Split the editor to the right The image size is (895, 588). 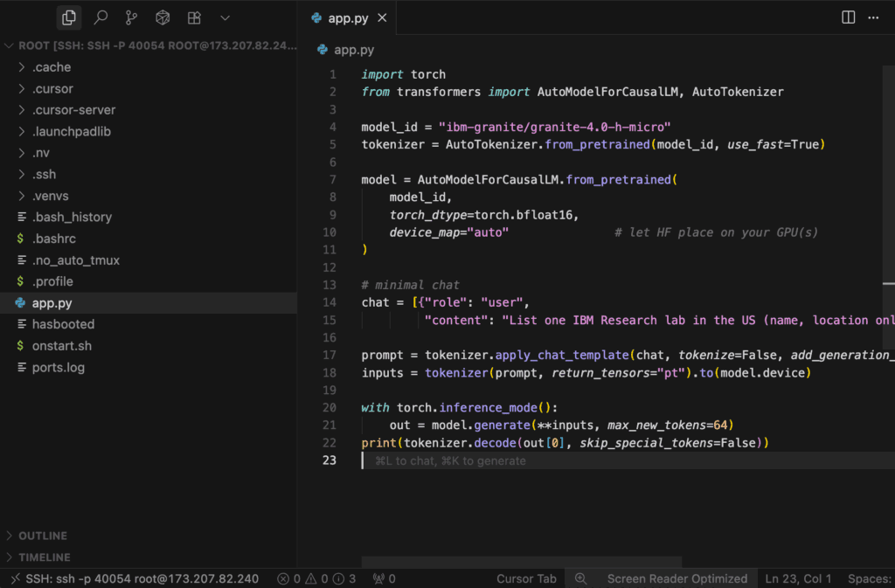[x=848, y=17]
